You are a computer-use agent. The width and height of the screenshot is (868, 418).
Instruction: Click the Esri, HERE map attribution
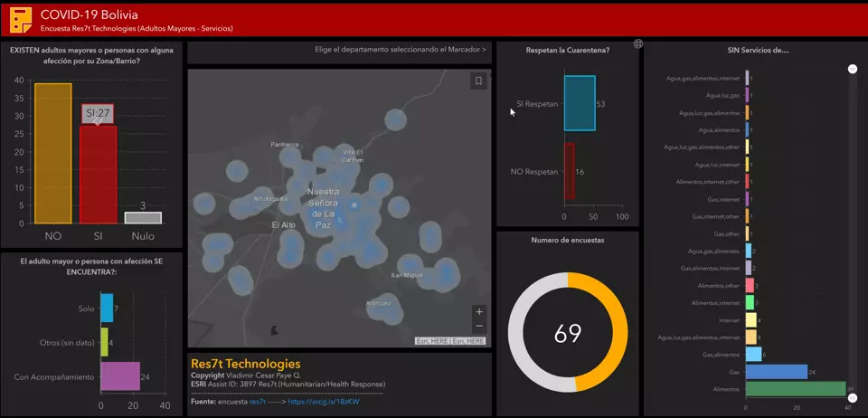coord(450,341)
